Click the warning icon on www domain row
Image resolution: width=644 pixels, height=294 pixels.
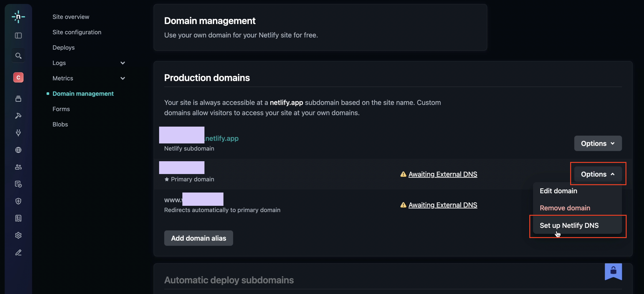(403, 205)
